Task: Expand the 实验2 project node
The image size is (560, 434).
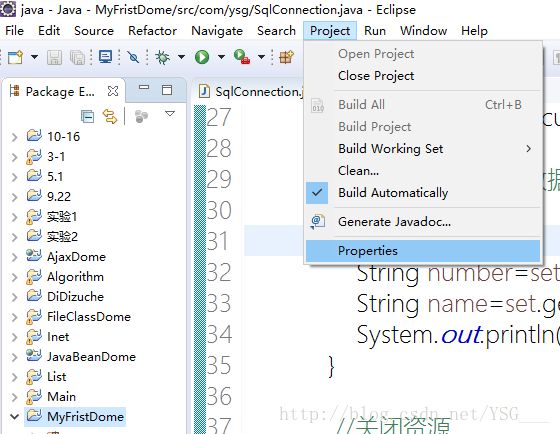Action: point(14,237)
